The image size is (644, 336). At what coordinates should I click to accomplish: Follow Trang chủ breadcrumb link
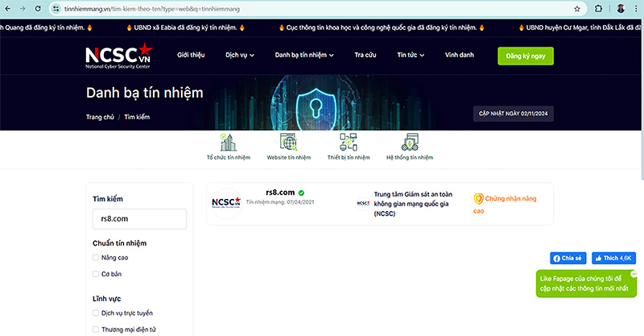(100, 117)
